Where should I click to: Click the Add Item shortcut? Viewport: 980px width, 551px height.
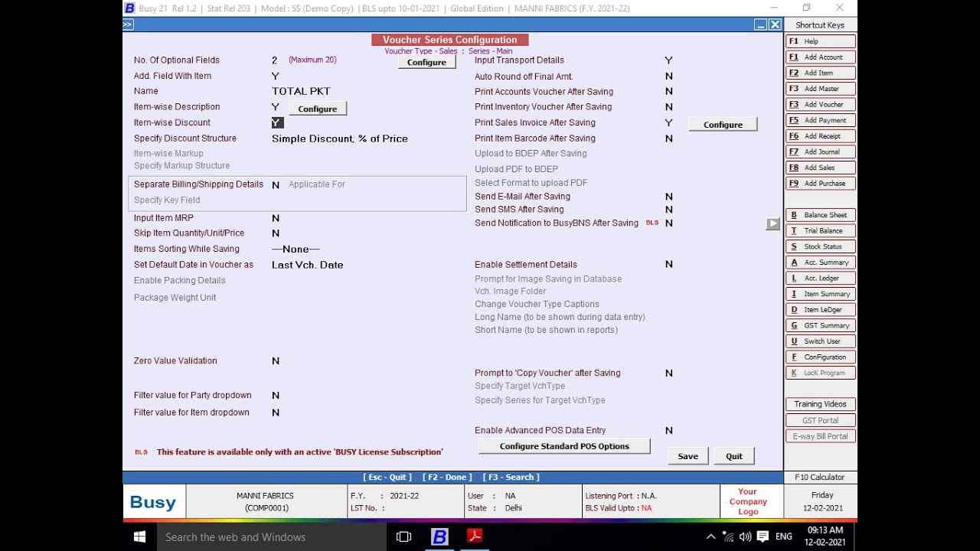pyautogui.click(x=820, y=73)
